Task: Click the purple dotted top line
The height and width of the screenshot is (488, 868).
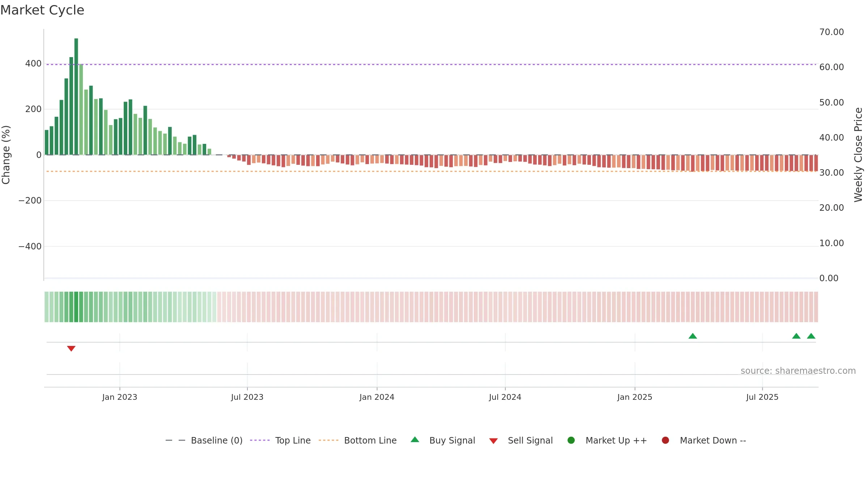Action: point(431,65)
